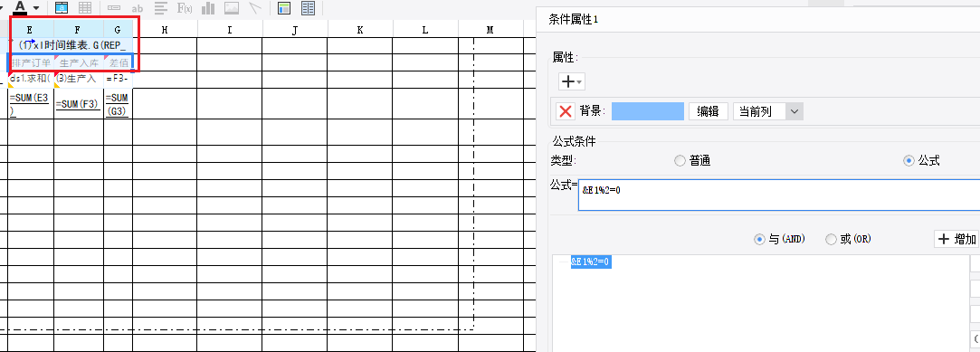Select the 或(OR) radio option
Screen dimensions: 980x352
coord(831,239)
